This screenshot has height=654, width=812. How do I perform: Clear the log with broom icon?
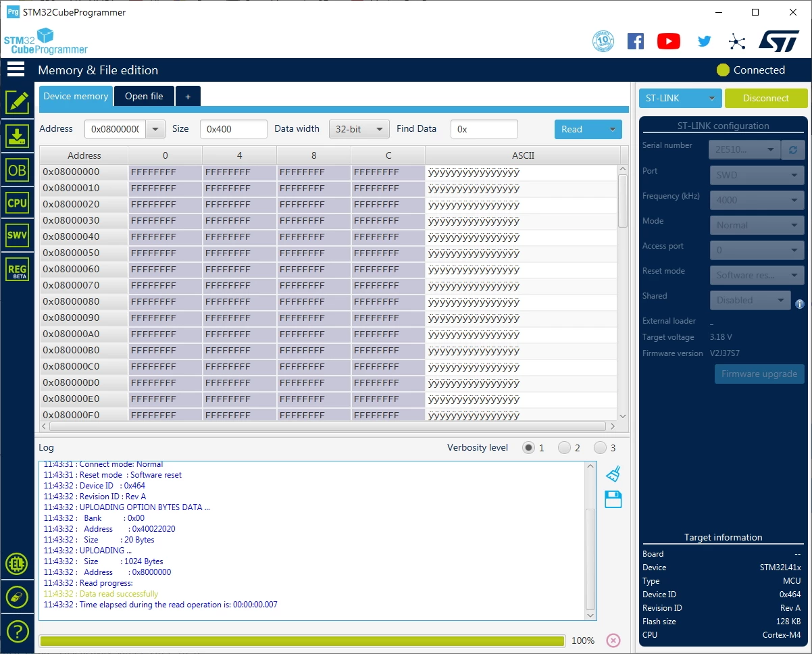[613, 474]
